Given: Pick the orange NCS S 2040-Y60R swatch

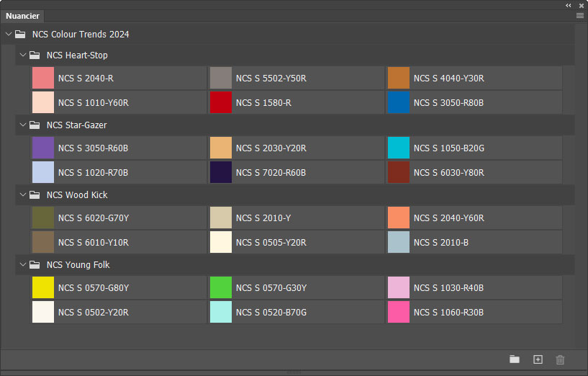Looking at the screenshot, I should (x=399, y=218).
